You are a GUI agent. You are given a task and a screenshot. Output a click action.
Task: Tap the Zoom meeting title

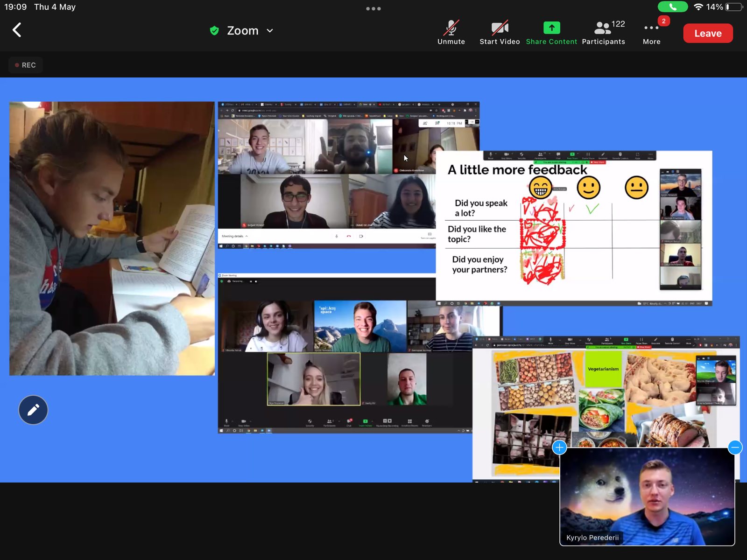tap(242, 31)
